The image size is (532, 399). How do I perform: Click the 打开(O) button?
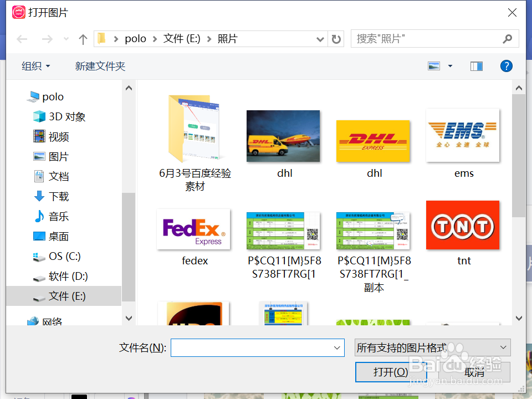pyautogui.click(x=391, y=372)
